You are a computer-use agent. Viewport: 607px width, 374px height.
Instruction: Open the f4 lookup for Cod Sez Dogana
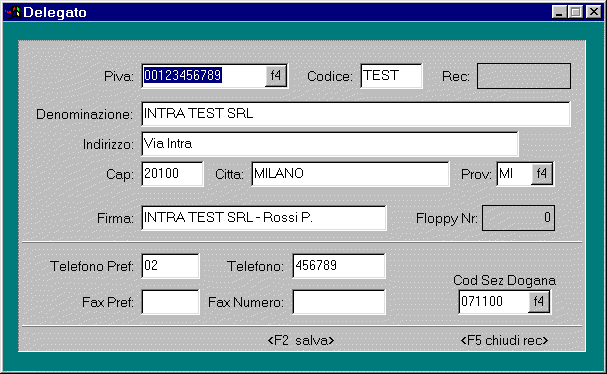539,302
